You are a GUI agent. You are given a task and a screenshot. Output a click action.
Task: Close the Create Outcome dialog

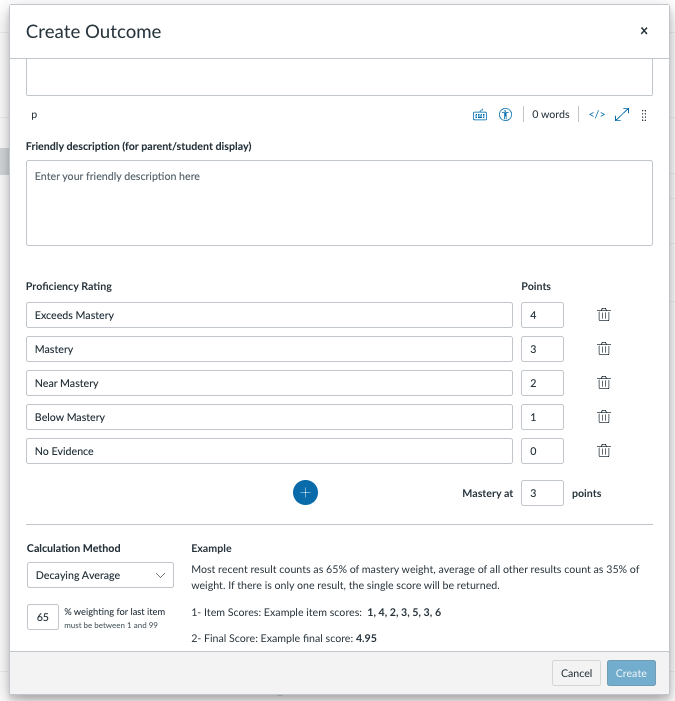pos(644,31)
